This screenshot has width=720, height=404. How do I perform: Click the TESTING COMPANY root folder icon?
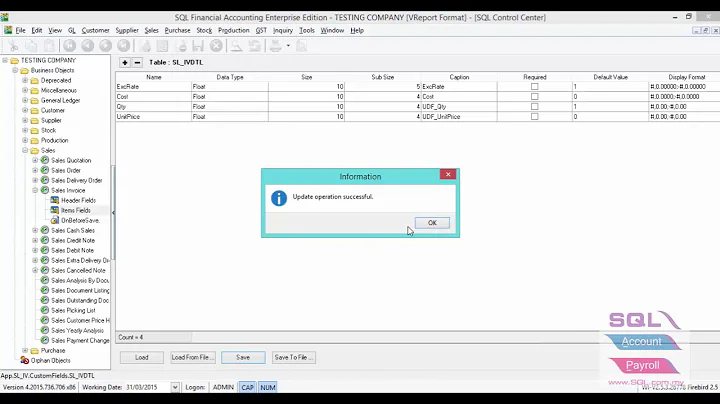pos(15,61)
